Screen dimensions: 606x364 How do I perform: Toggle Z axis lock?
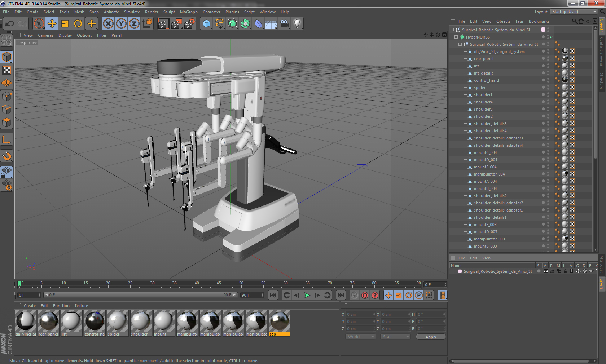pyautogui.click(x=134, y=24)
